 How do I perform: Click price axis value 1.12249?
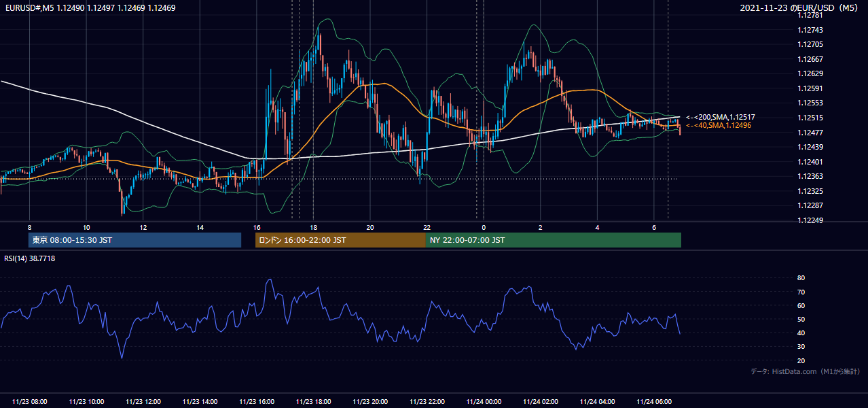pyautogui.click(x=810, y=220)
